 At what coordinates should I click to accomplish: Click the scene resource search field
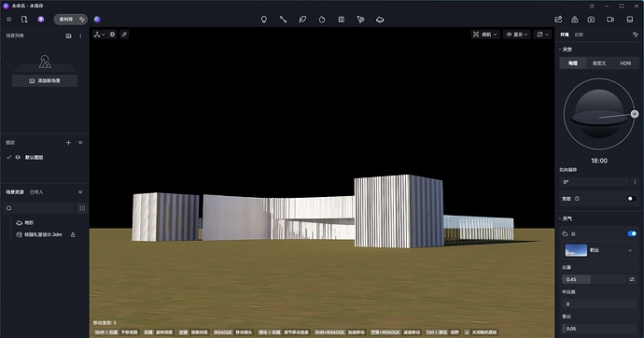point(39,208)
